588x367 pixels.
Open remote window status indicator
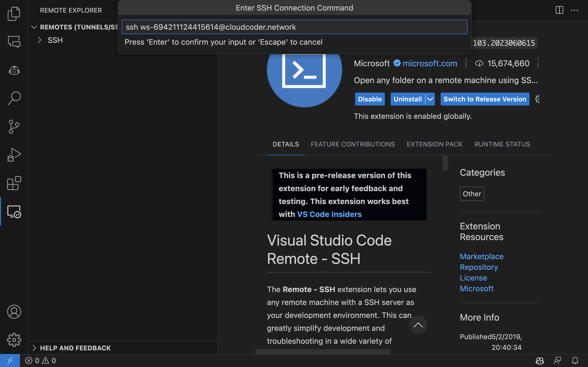pos(10,360)
